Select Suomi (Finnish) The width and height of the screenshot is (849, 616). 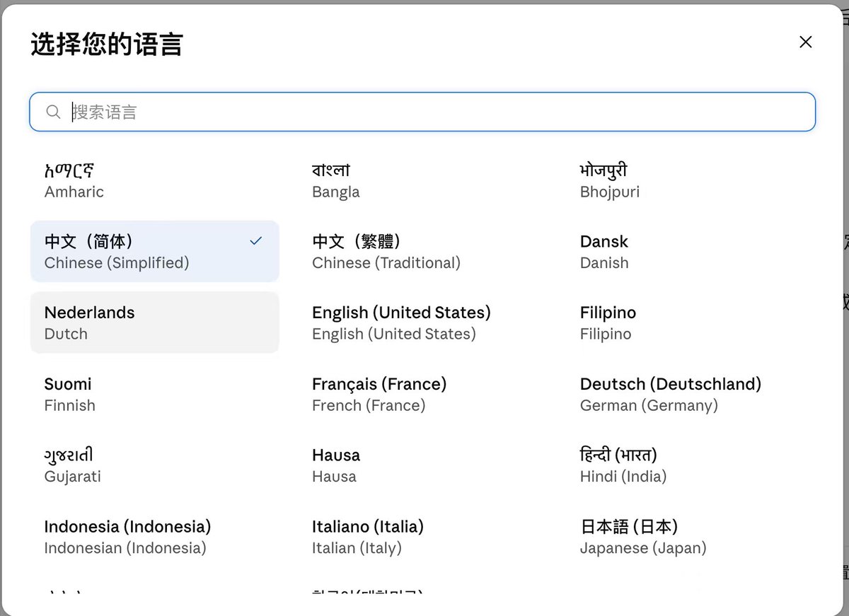click(155, 394)
